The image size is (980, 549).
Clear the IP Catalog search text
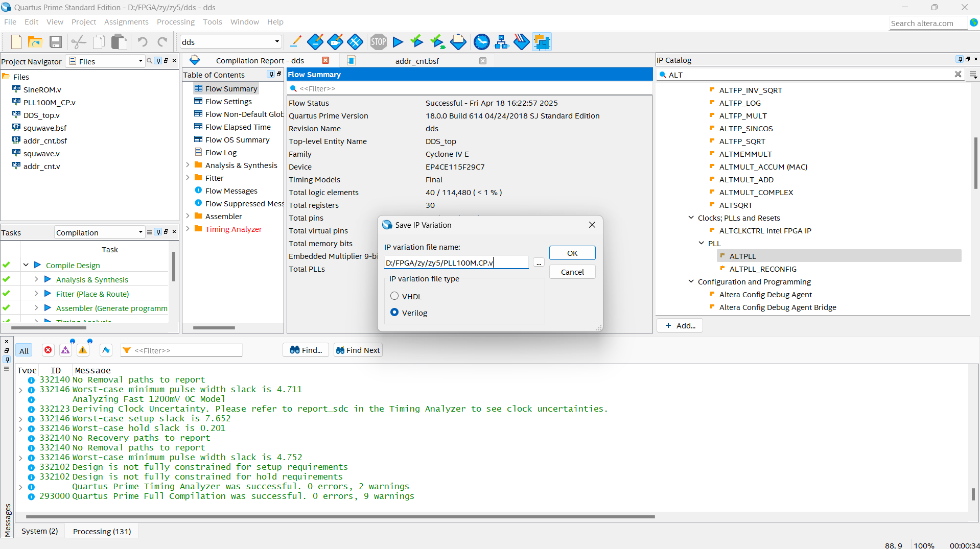click(x=958, y=75)
